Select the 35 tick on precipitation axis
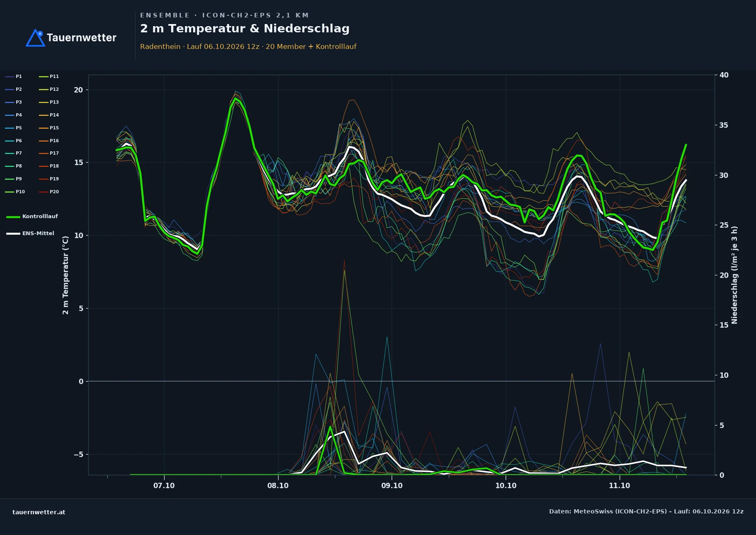The height and width of the screenshot is (535, 756). [724, 125]
